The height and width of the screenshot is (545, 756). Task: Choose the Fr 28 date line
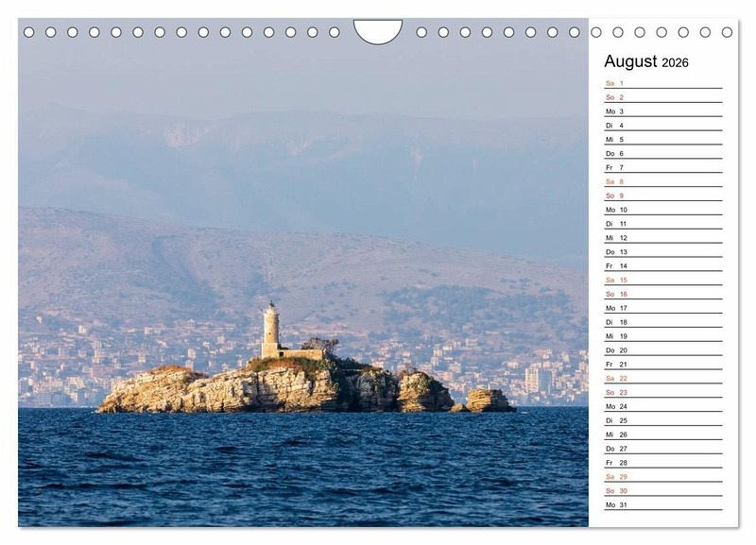coord(661,463)
